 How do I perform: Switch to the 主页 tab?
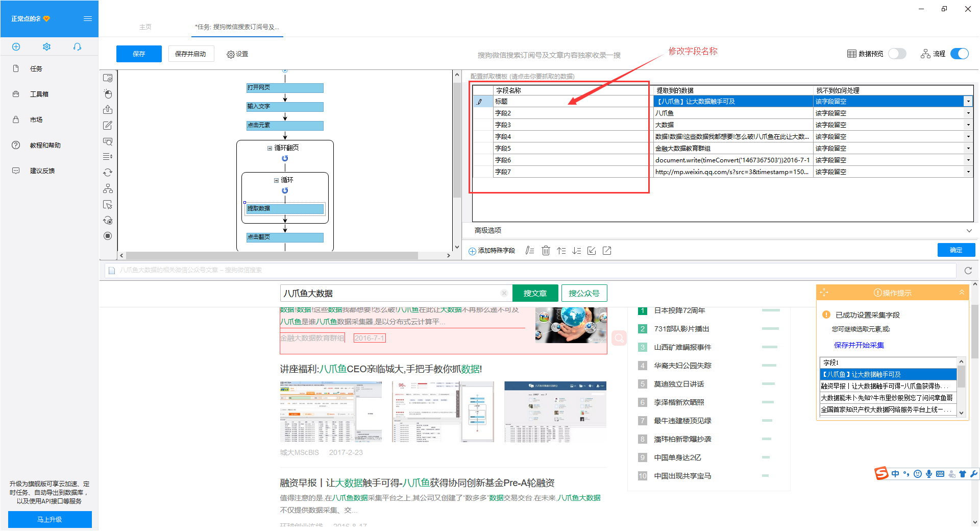point(145,27)
